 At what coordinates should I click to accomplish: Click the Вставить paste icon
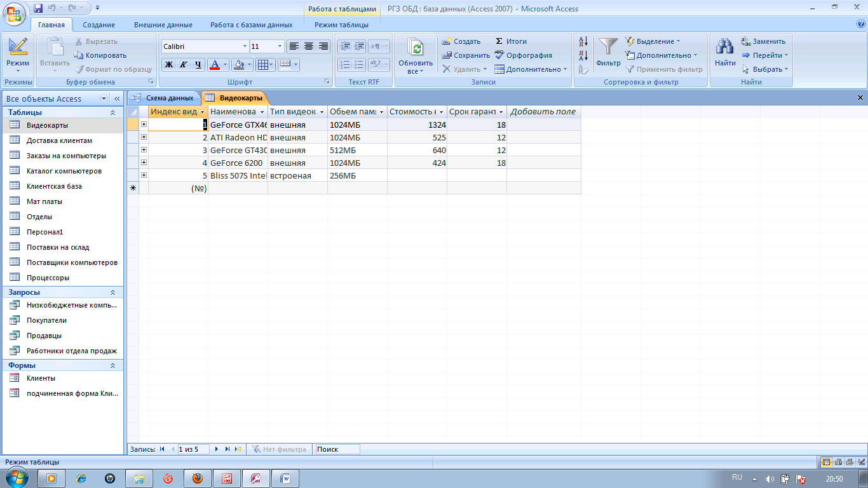click(55, 47)
